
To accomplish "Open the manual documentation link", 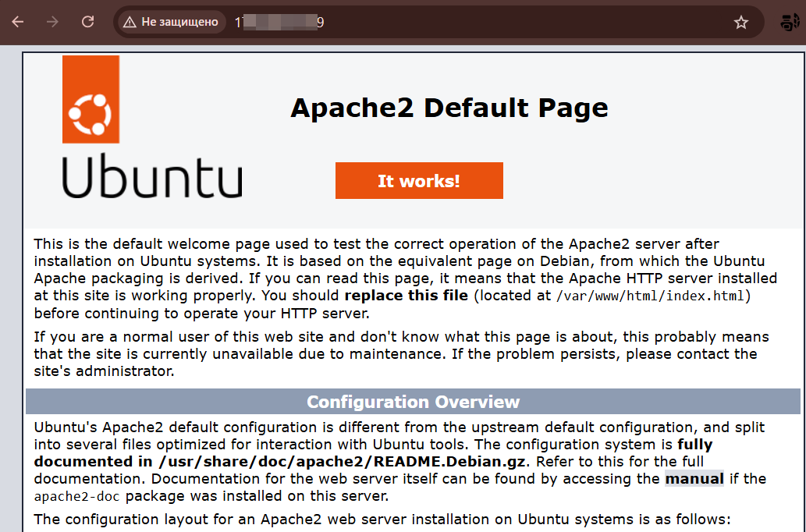I will point(694,478).
